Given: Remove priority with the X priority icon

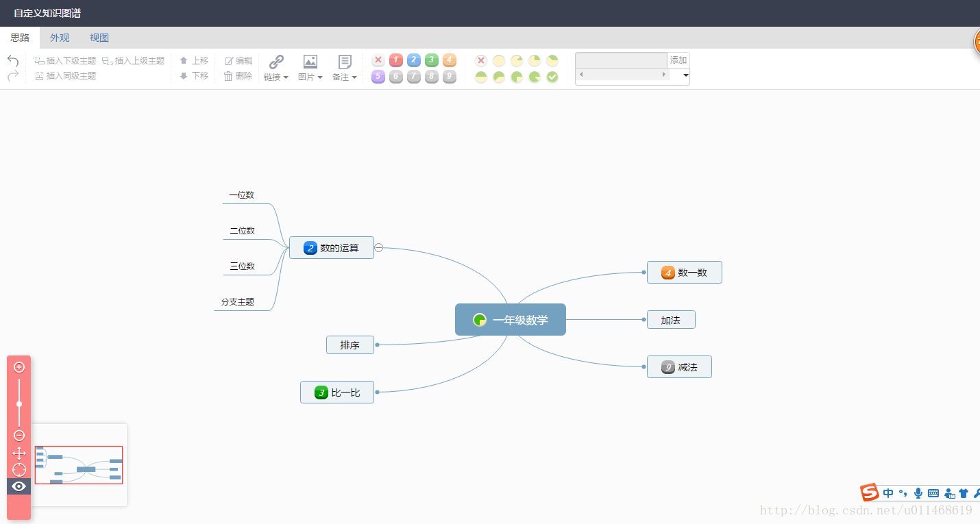Looking at the screenshot, I should tap(378, 60).
